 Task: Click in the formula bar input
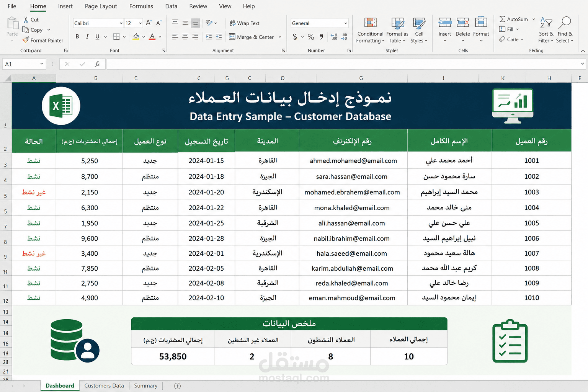click(346, 64)
